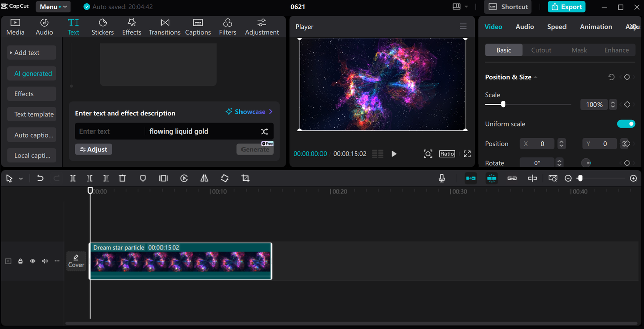Select the Crop tool icon
This screenshot has width=644, height=329.
(x=245, y=178)
